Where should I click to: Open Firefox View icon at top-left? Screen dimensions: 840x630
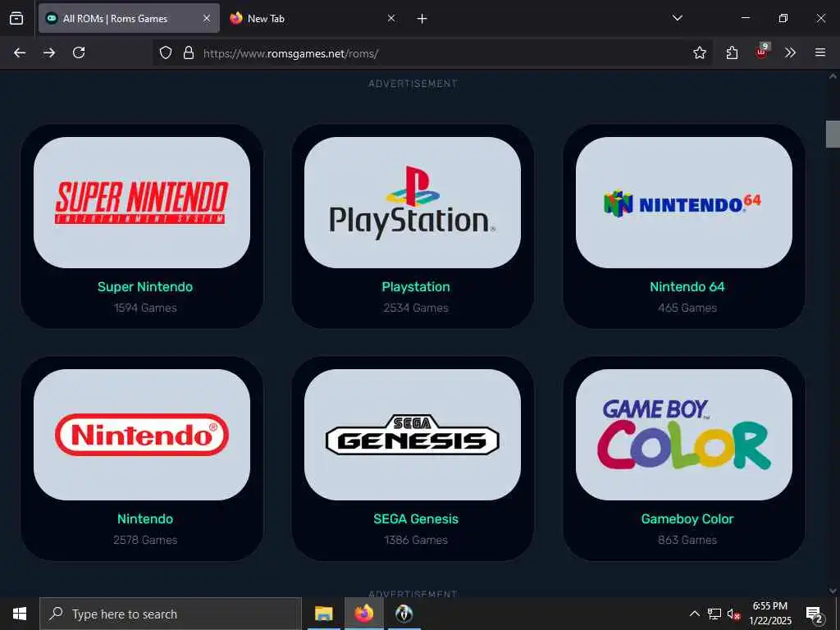(16, 18)
